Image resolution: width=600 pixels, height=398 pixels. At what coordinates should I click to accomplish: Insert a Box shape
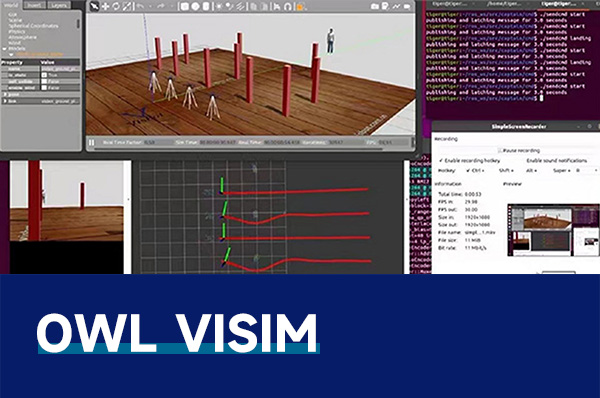coord(185,6)
